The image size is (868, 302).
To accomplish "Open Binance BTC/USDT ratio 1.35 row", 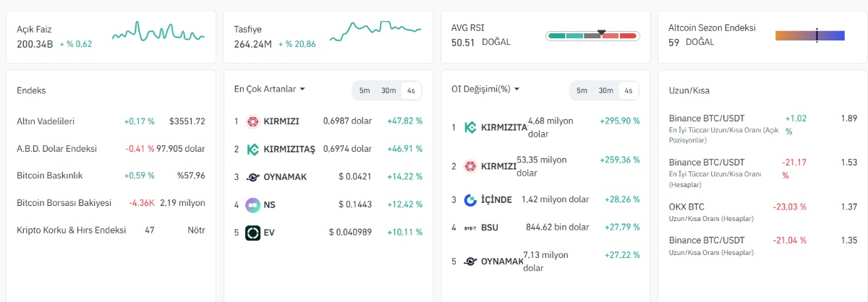I will click(x=762, y=246).
